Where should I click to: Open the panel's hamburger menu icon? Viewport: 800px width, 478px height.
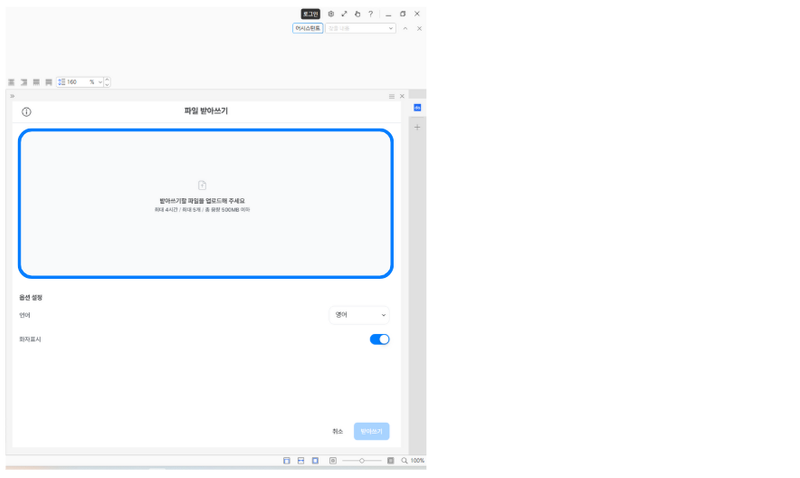(392, 96)
